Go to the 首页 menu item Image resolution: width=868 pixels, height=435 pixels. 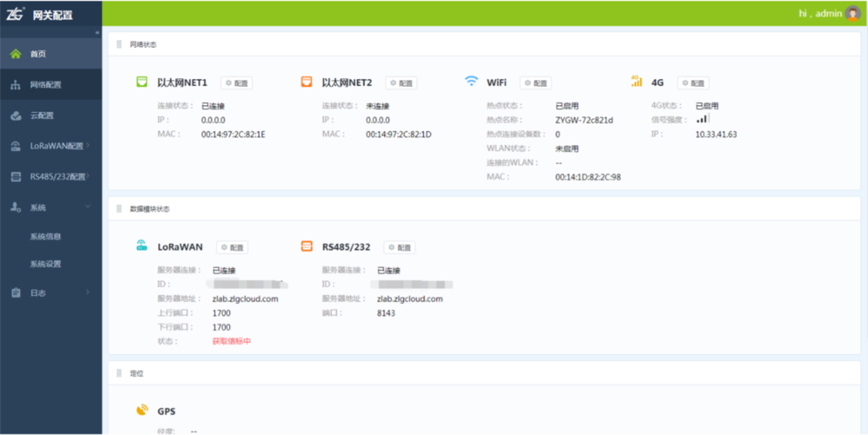tap(50, 54)
